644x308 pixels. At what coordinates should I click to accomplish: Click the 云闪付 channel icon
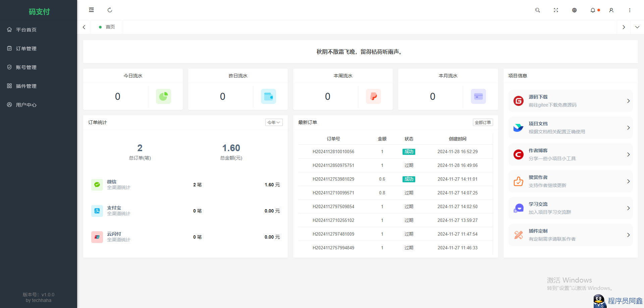[x=97, y=237]
